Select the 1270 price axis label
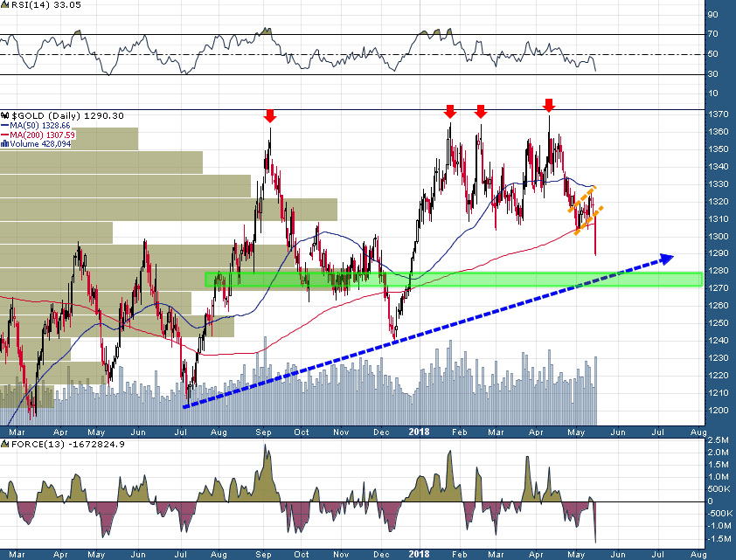 coord(719,288)
